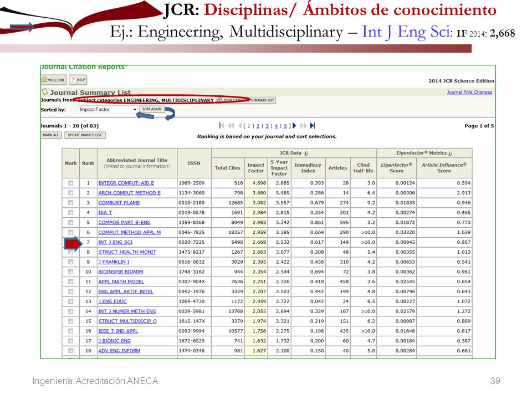Mark the APPL MATH MODEL checkbox
The width and height of the screenshot is (532, 399).
70,282
